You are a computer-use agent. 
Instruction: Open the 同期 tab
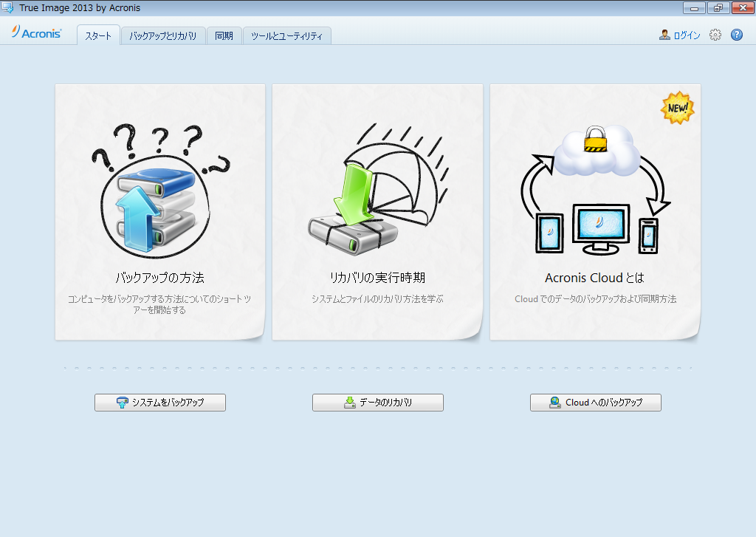click(224, 36)
